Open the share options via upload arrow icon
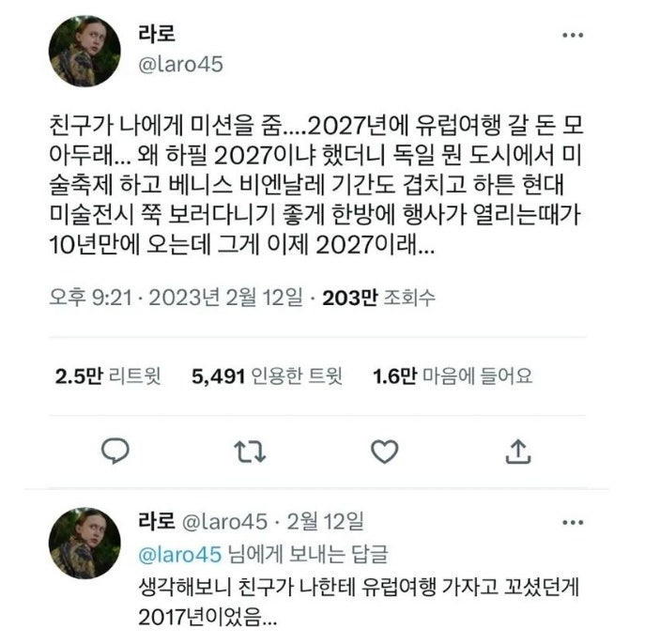 518,452
